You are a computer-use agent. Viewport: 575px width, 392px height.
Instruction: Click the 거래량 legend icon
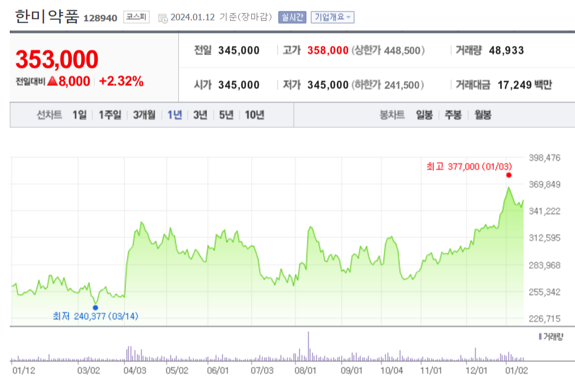pos(540,336)
